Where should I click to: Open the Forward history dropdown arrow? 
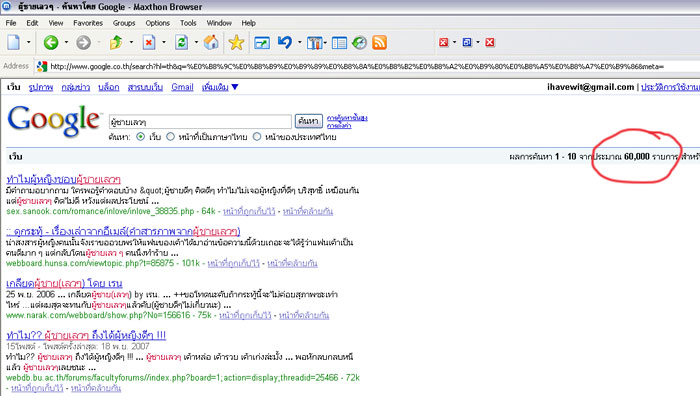click(x=99, y=42)
